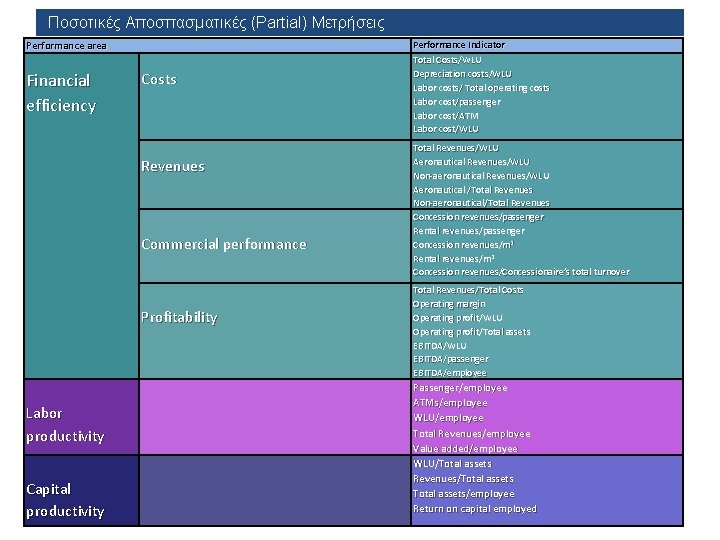This screenshot has height=540, width=720.
Task: Click the slide title 'Ποσοτικές Αποσπασματικές (Partial) Μετρήσεις'
Action: pyautogui.click(x=216, y=22)
